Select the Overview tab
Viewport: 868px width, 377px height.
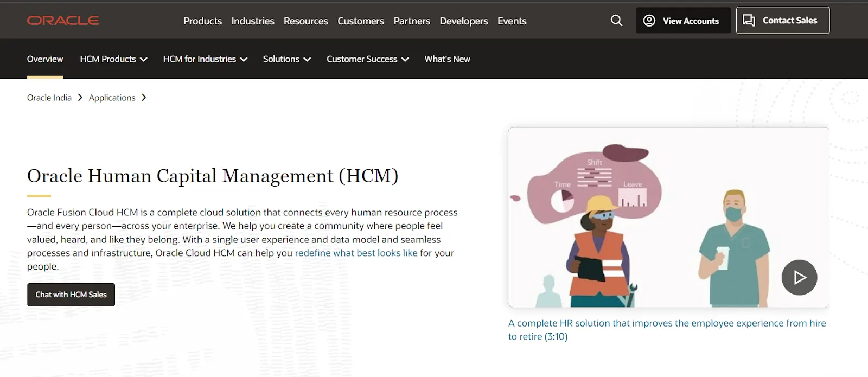[x=45, y=59]
